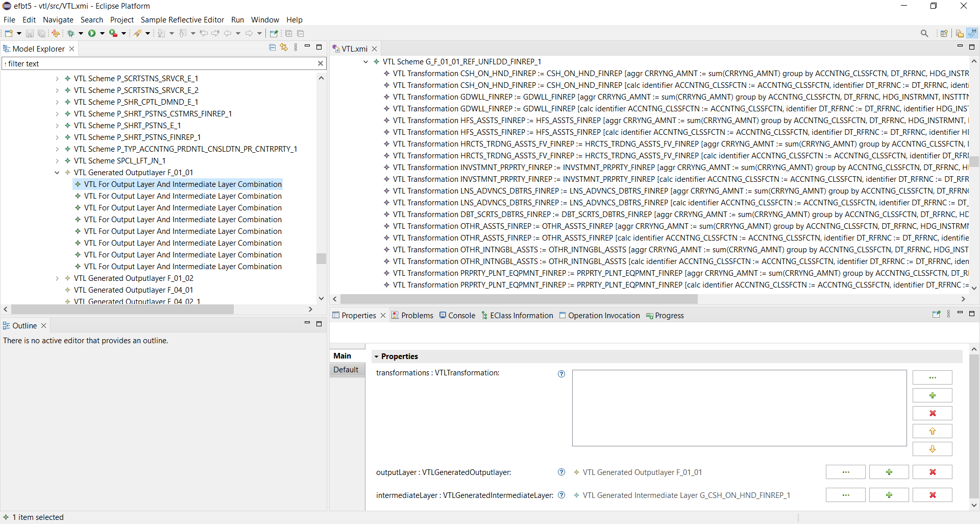The width and height of the screenshot is (980, 524).
Task: Click red remove button for transformations
Action: pos(932,413)
